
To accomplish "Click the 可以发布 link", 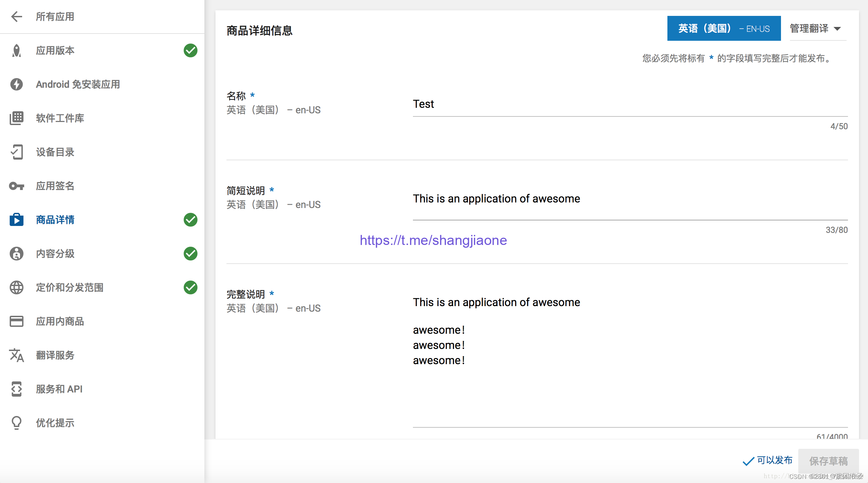I will (768, 461).
